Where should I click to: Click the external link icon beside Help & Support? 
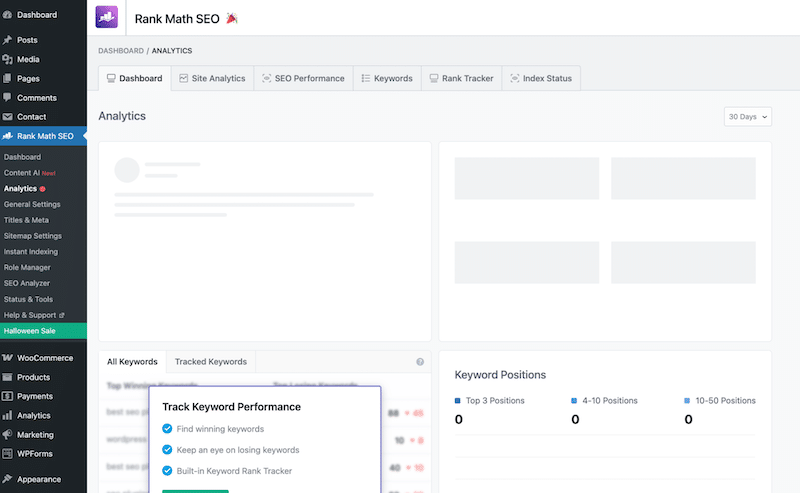click(62, 315)
